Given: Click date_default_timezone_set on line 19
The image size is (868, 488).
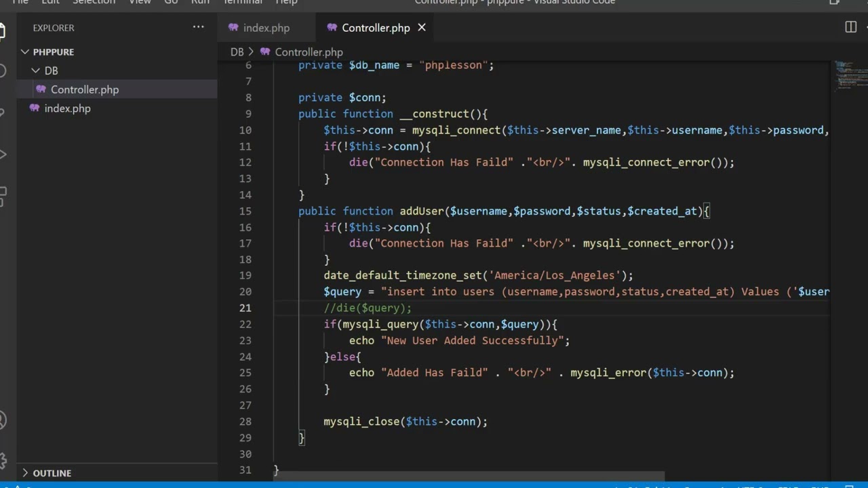Looking at the screenshot, I should (403, 275).
